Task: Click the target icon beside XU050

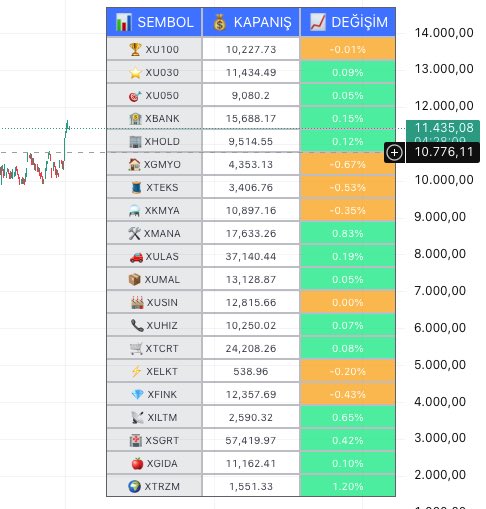Action: [x=135, y=96]
